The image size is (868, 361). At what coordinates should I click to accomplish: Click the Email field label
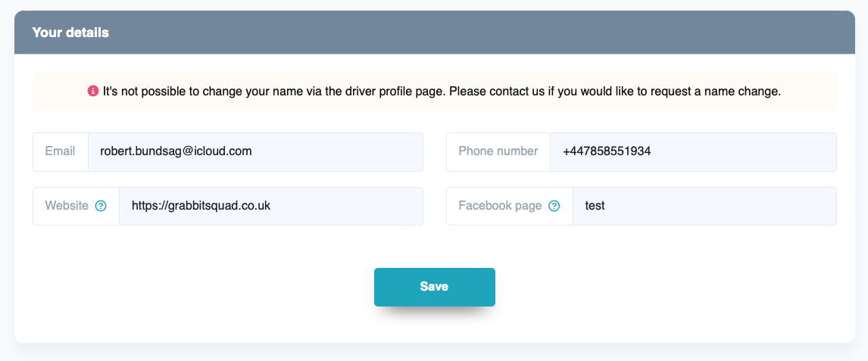pyautogui.click(x=60, y=151)
